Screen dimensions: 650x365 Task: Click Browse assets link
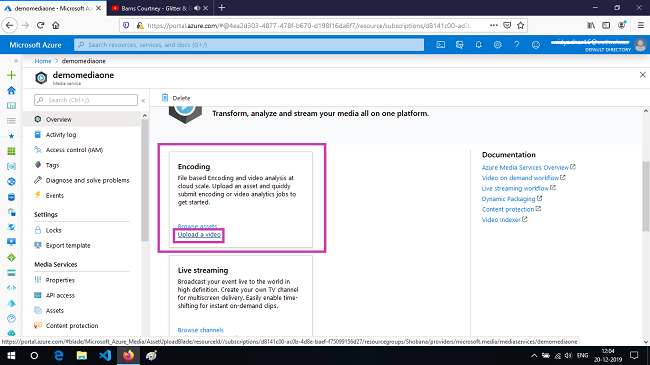(197, 226)
